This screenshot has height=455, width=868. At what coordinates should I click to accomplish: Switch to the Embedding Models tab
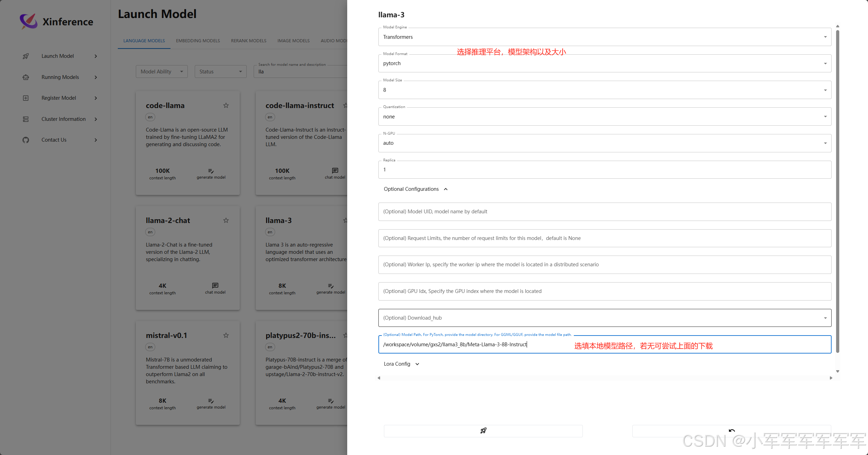click(198, 41)
